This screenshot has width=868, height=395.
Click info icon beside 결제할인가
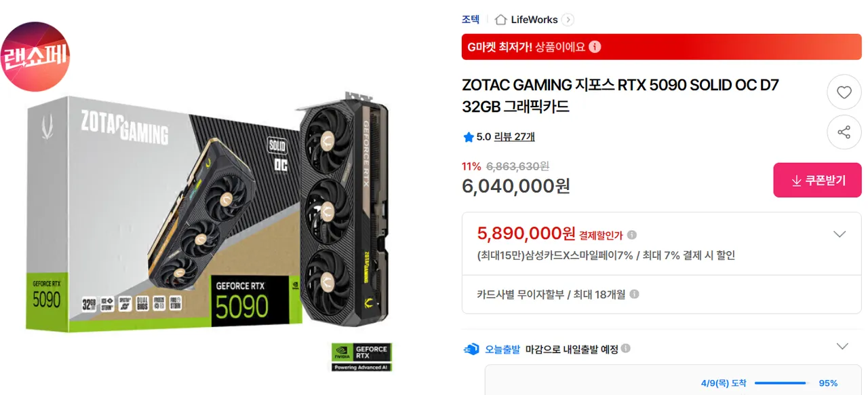point(632,235)
